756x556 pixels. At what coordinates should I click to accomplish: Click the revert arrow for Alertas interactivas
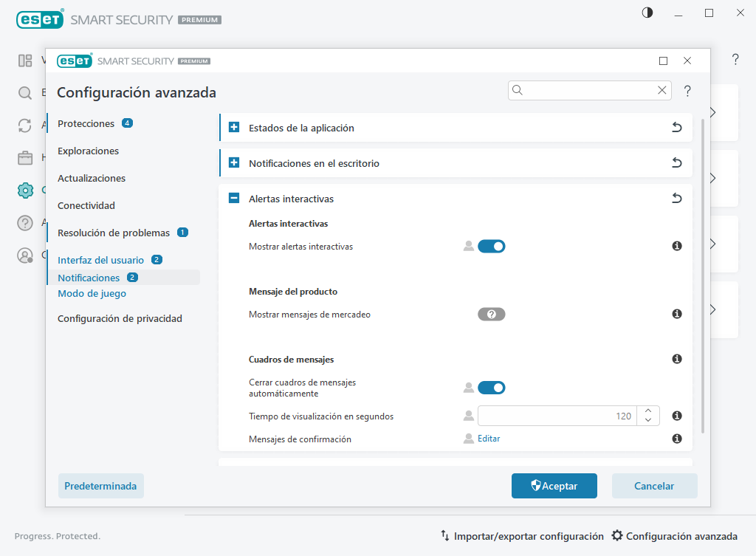point(676,199)
